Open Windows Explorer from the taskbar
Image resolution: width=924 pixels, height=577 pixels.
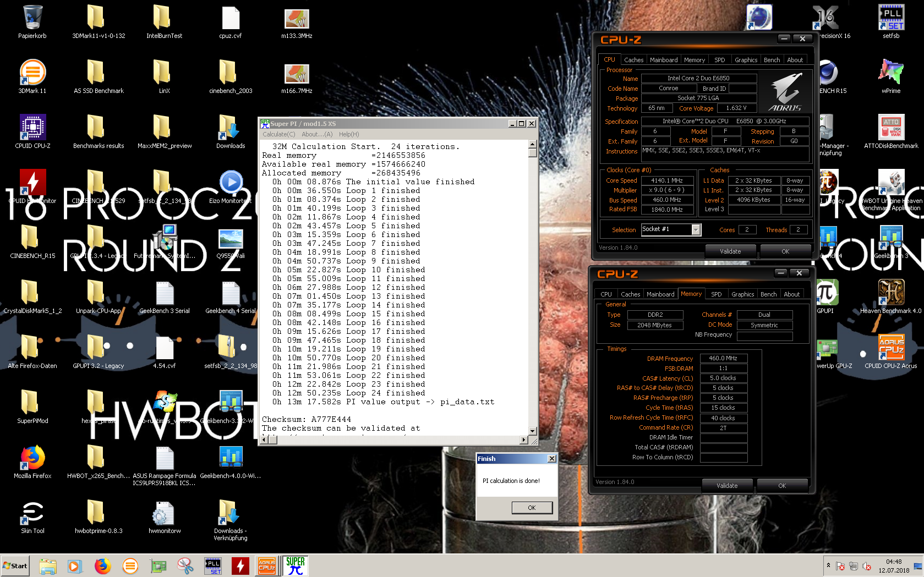coord(48,565)
